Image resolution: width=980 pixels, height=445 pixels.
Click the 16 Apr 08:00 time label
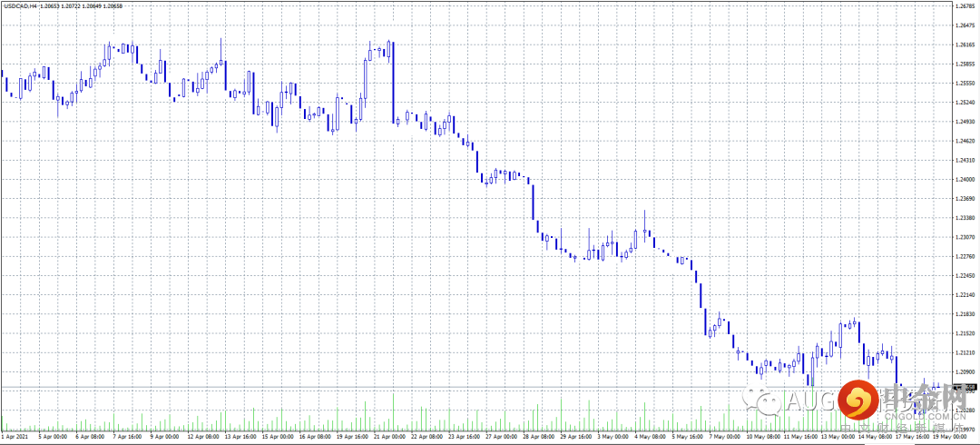point(314,436)
